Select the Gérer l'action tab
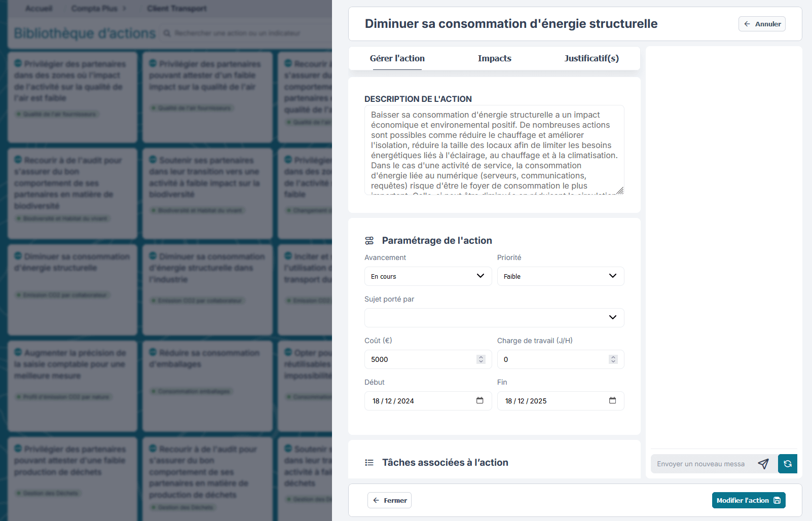Viewport: 812px width, 521px height. 397,58
